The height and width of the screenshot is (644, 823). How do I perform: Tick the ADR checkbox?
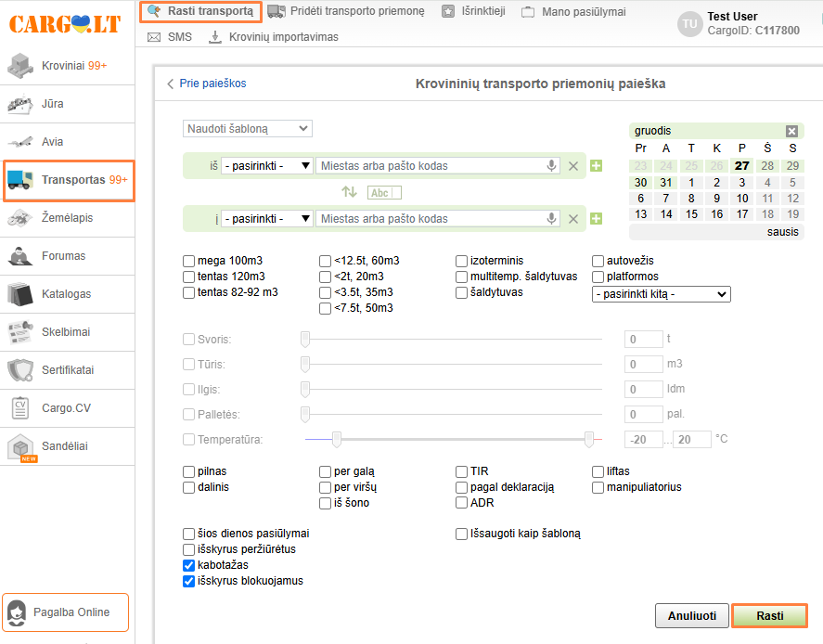(462, 503)
